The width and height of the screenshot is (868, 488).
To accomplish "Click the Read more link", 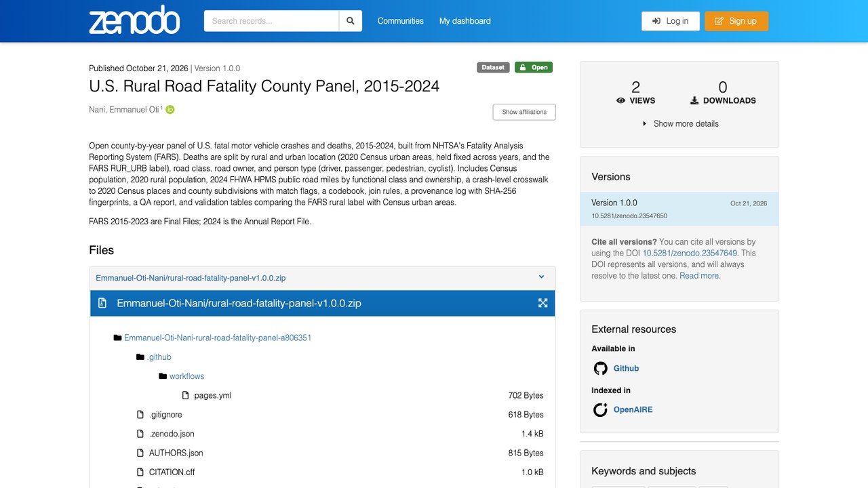I will pos(700,276).
